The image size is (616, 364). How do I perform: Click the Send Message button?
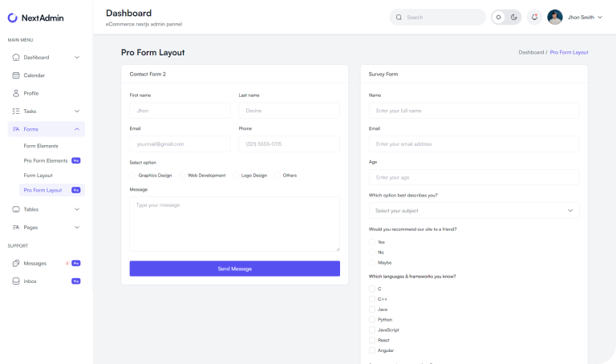(x=234, y=269)
